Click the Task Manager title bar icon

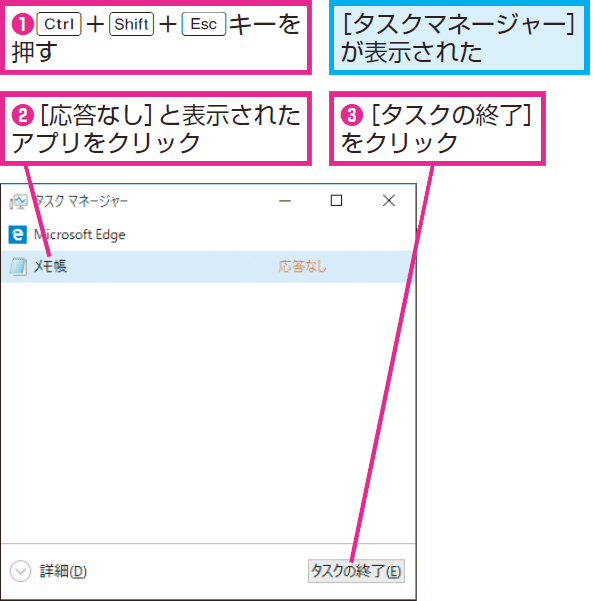18,201
